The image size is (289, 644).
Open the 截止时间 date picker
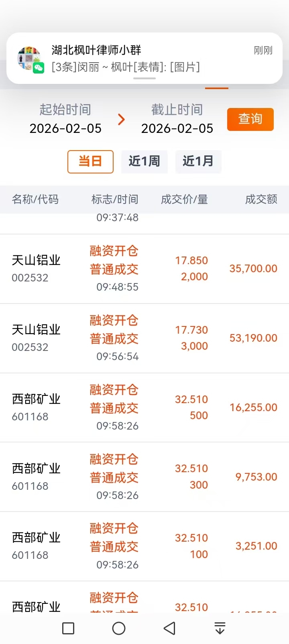point(177,119)
